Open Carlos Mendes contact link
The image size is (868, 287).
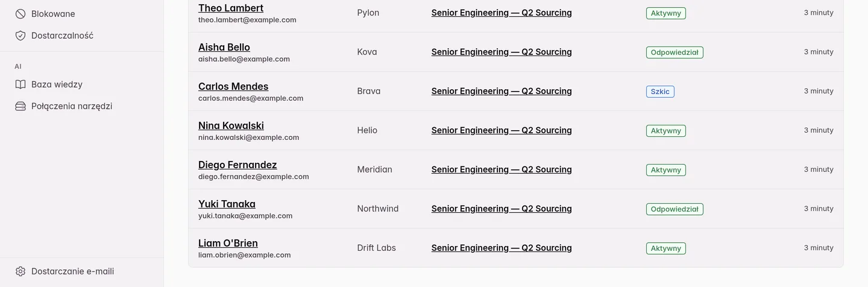tap(233, 86)
